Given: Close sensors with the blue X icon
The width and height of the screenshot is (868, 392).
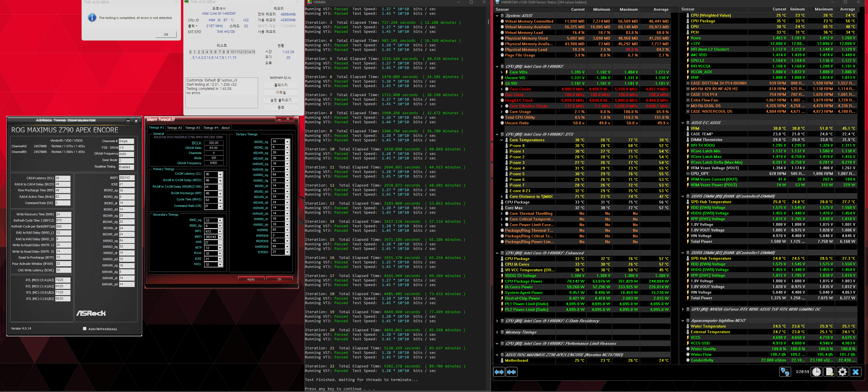Looking at the screenshot, I should [856, 372].
